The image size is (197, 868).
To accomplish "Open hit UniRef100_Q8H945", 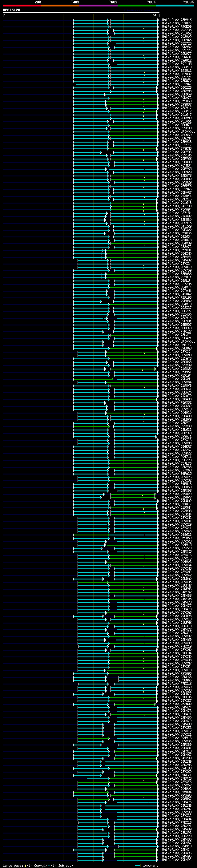I will coord(177,40).
